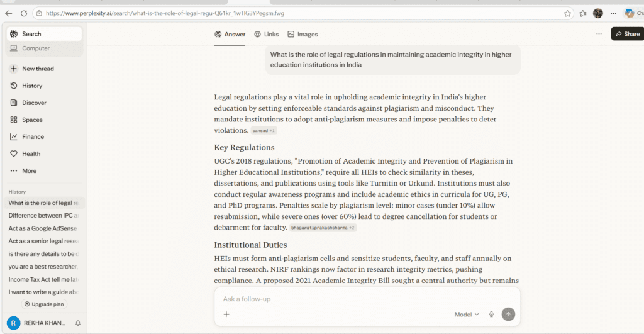Click the attach plus icon in follow-up box
The image size is (644, 334).
click(226, 315)
